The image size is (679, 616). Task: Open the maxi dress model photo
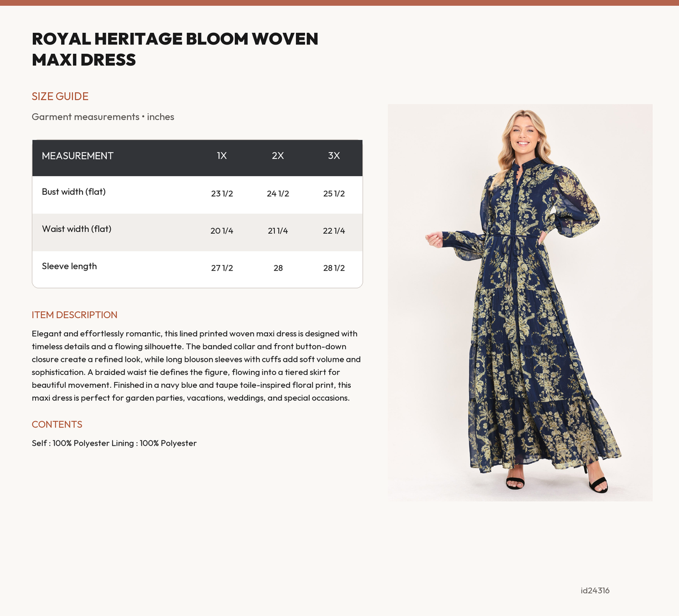[520, 303]
